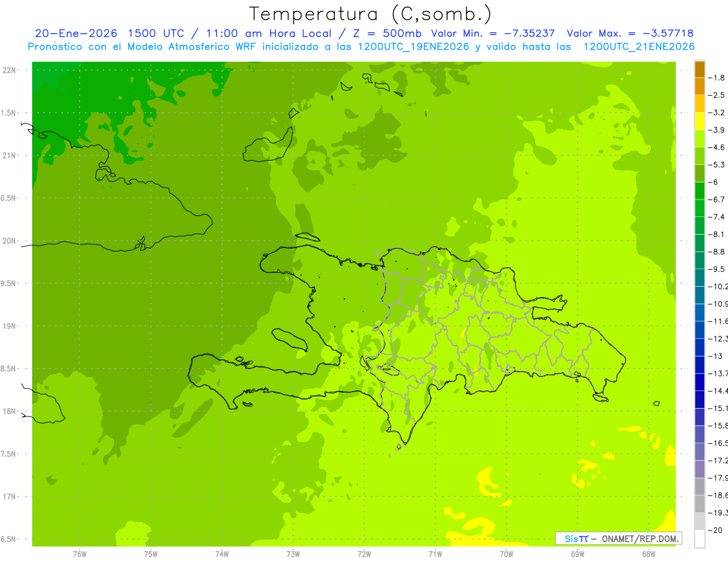Click the 71W longitude axis label
Screen dimensions: 728x562
click(435, 554)
